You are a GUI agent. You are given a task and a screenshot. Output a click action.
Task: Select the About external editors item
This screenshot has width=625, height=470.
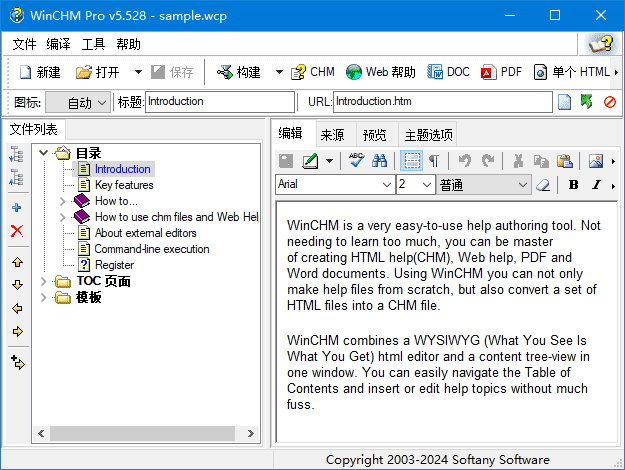[x=145, y=233]
